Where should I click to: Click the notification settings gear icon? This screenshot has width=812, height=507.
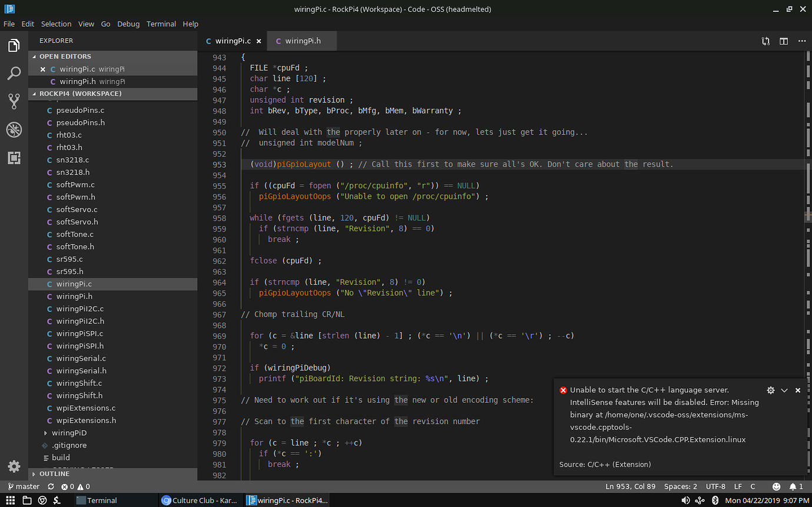(771, 390)
